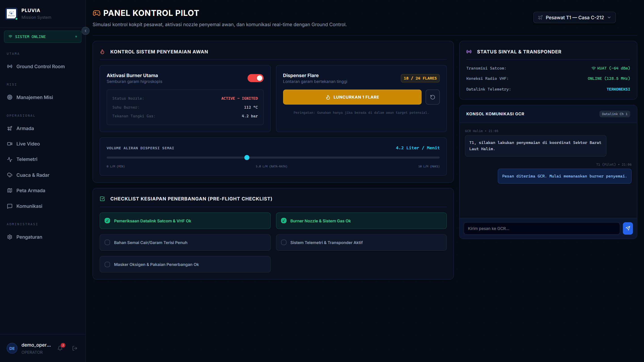Screen dimensions: 644x362
Task: Click the T1 Pilot reply message bubble
Action: pyautogui.click(x=564, y=176)
